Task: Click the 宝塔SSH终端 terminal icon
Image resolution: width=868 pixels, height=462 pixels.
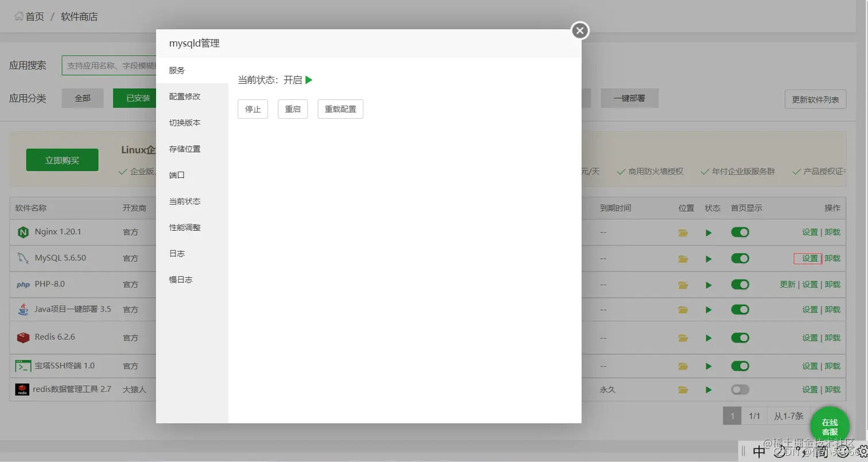Action: pos(23,366)
